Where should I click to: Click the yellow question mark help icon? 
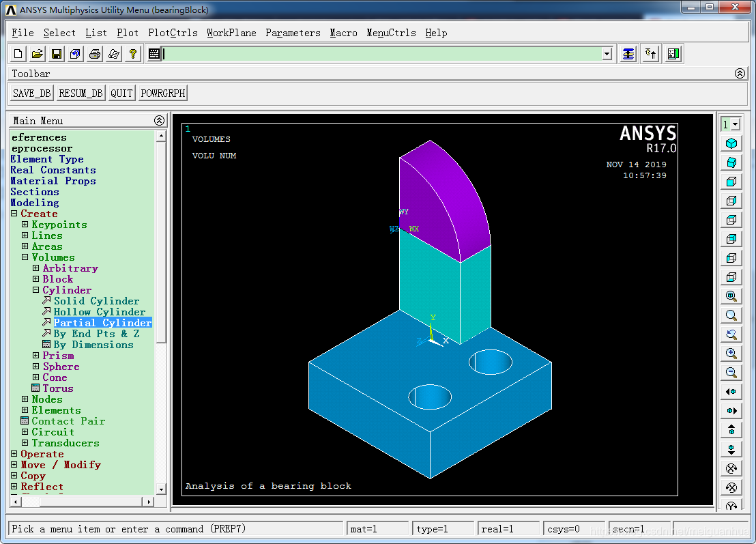[133, 54]
